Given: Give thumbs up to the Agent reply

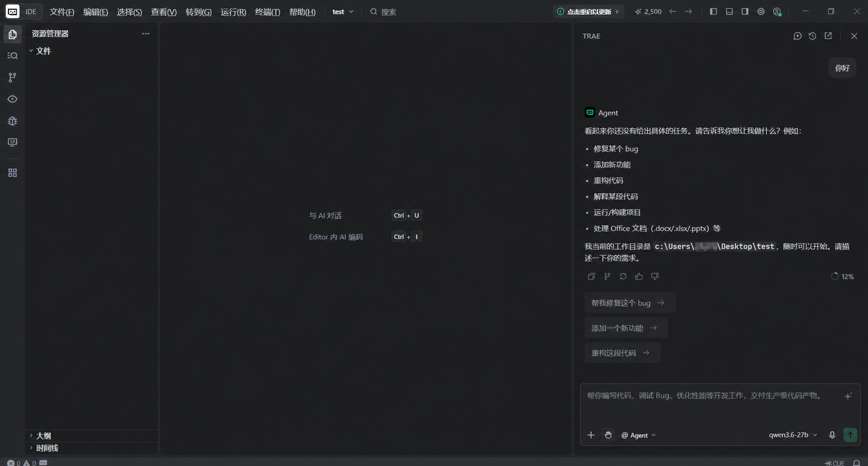Looking at the screenshot, I should (x=639, y=276).
